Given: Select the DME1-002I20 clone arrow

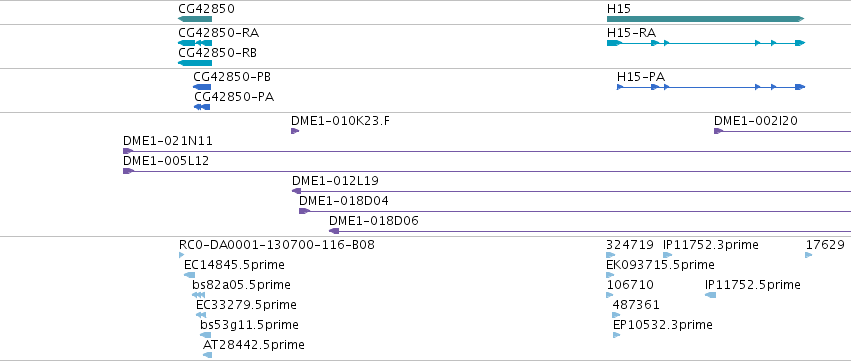Looking at the screenshot, I should 719,131.
